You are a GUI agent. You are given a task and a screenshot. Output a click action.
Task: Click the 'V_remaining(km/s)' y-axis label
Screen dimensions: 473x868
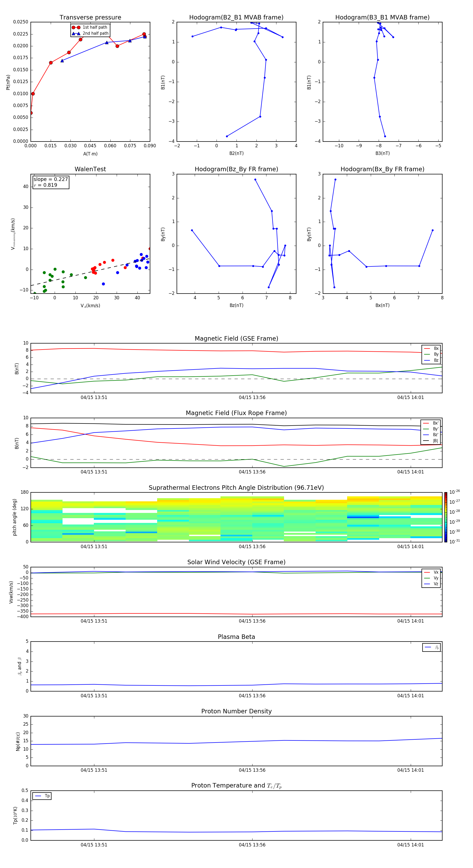(13, 234)
